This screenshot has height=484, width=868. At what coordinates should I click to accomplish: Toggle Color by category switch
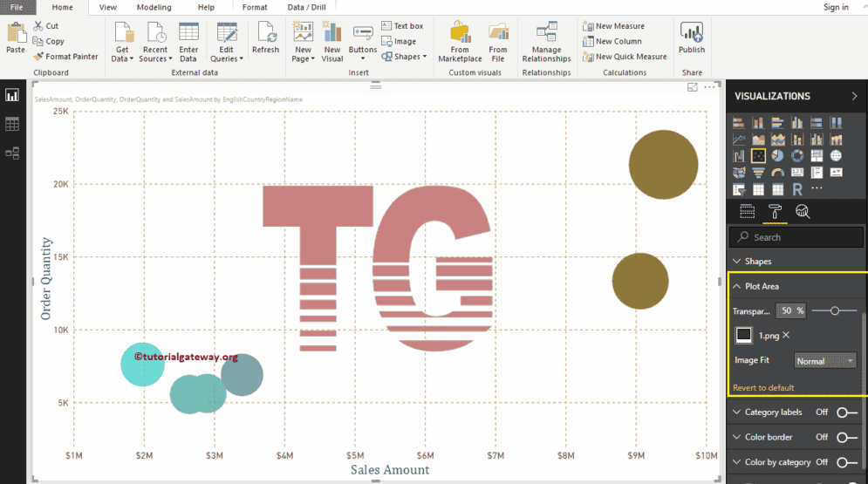click(846, 462)
